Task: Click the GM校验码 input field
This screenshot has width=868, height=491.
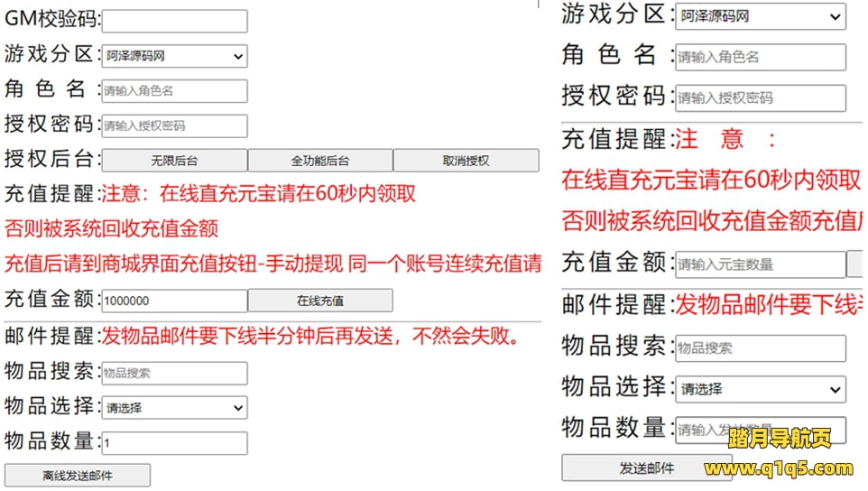Action: 174,22
